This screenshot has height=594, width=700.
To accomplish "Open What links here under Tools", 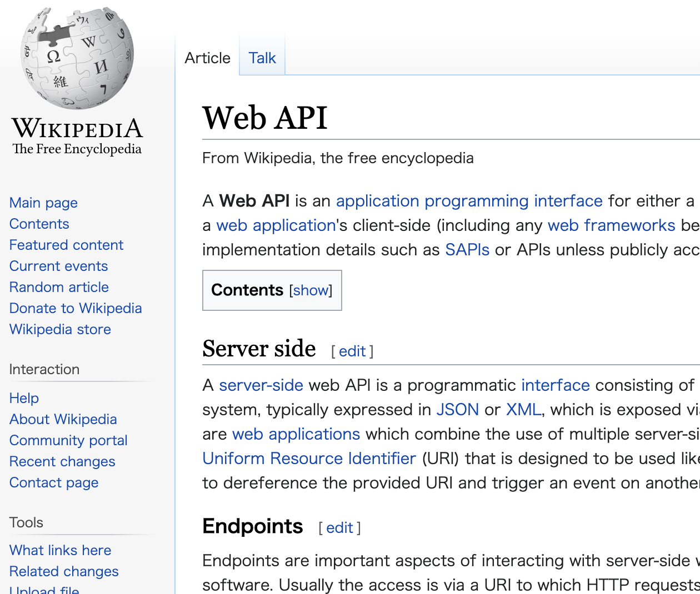I will (x=60, y=550).
